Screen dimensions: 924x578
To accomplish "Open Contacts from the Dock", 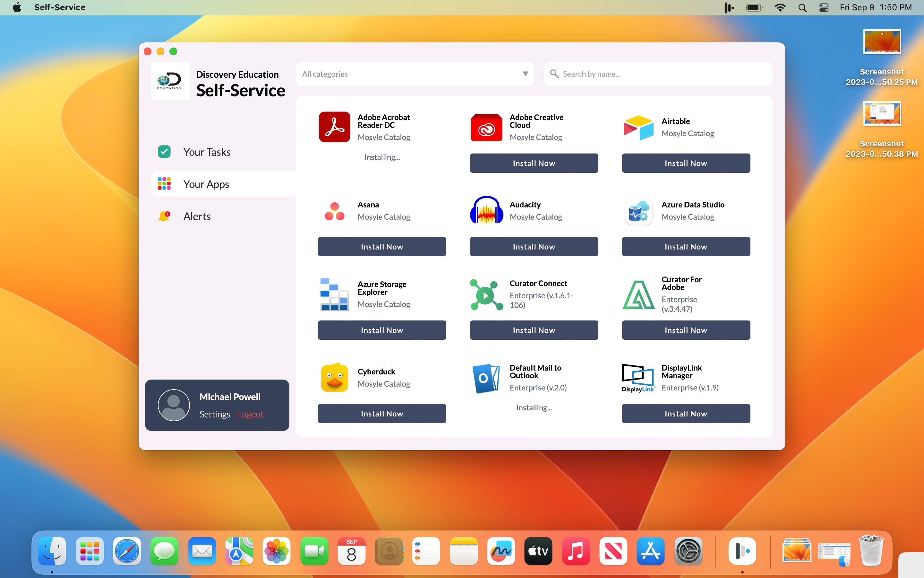I will (x=389, y=551).
